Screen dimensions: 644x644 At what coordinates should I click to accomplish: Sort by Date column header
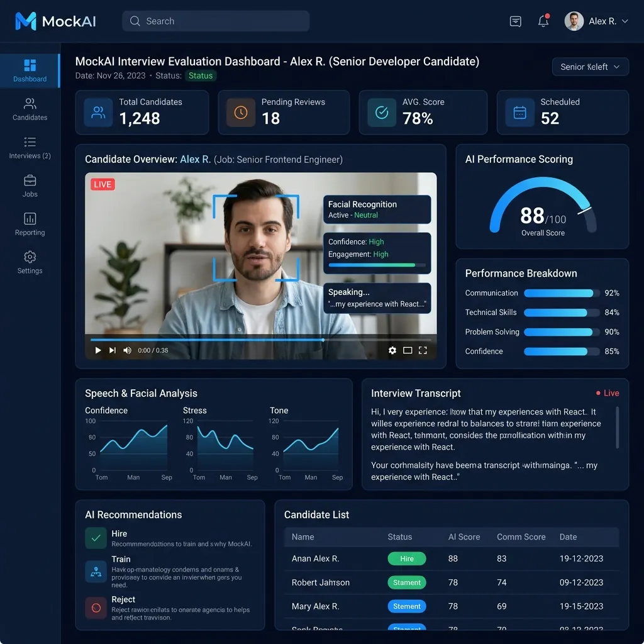coord(568,537)
